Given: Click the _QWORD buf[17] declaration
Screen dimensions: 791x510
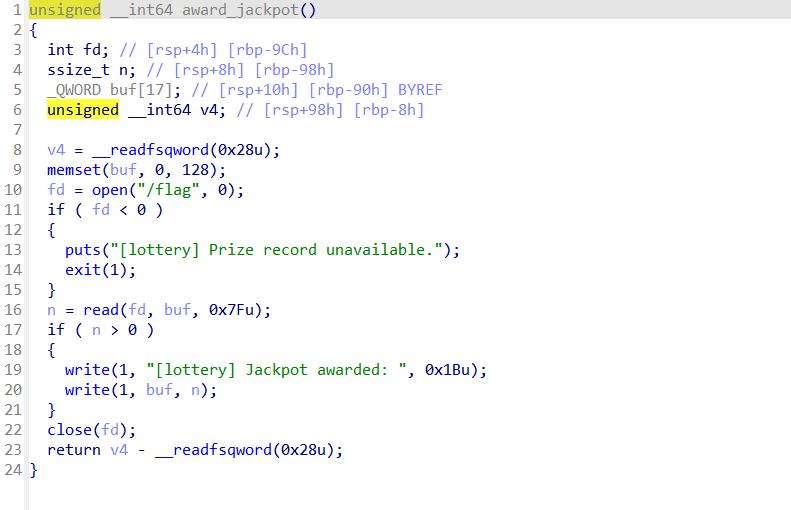Looking at the screenshot, I should point(114,90).
